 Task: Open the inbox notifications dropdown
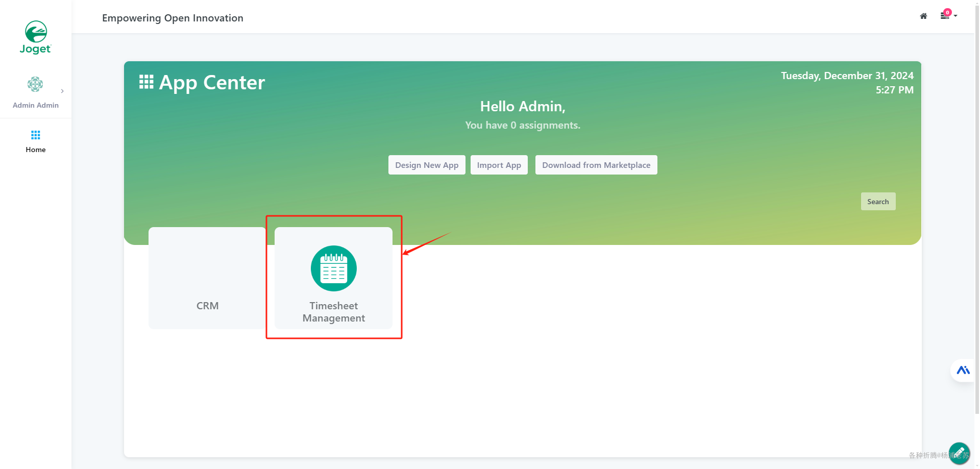pos(948,15)
